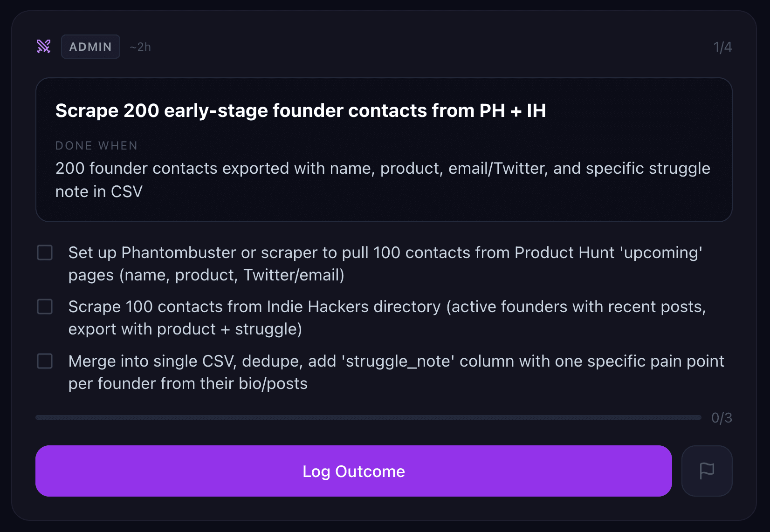Click the 0/3 subtask counter
The height and width of the screenshot is (532, 770).
722,418
